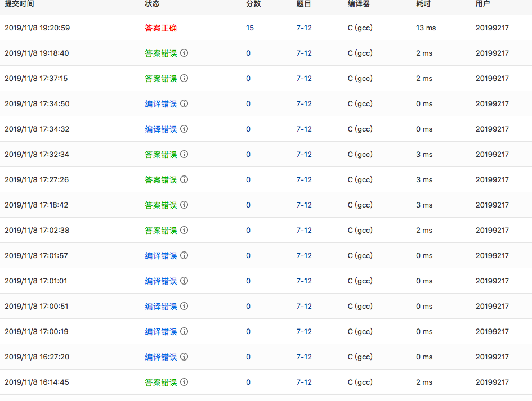This screenshot has height=401, width=532.
Task: Open info icon for 17:01:57 submission
Action: pyautogui.click(x=184, y=255)
